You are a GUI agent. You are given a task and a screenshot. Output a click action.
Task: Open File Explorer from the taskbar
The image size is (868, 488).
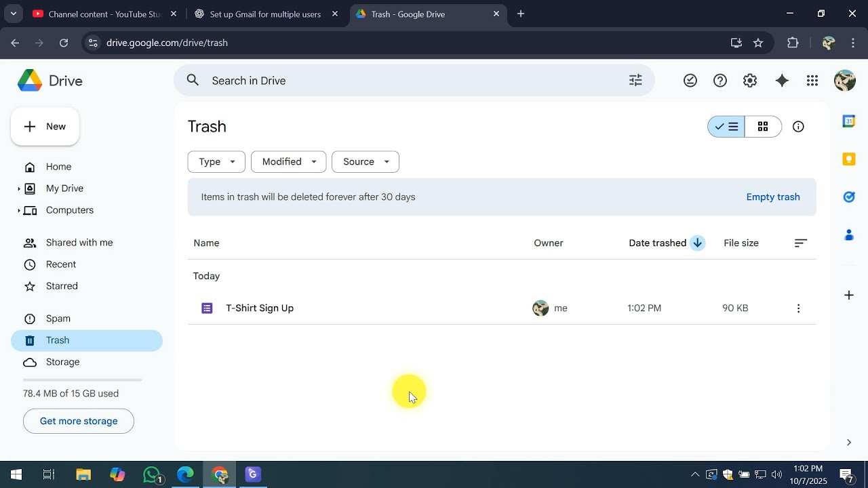click(83, 474)
